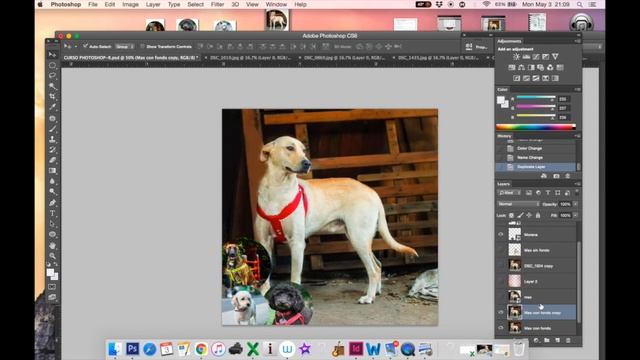Image resolution: width=640 pixels, height=360 pixels.
Task: Open the Layers filter Kind dropdown
Action: 509,193
